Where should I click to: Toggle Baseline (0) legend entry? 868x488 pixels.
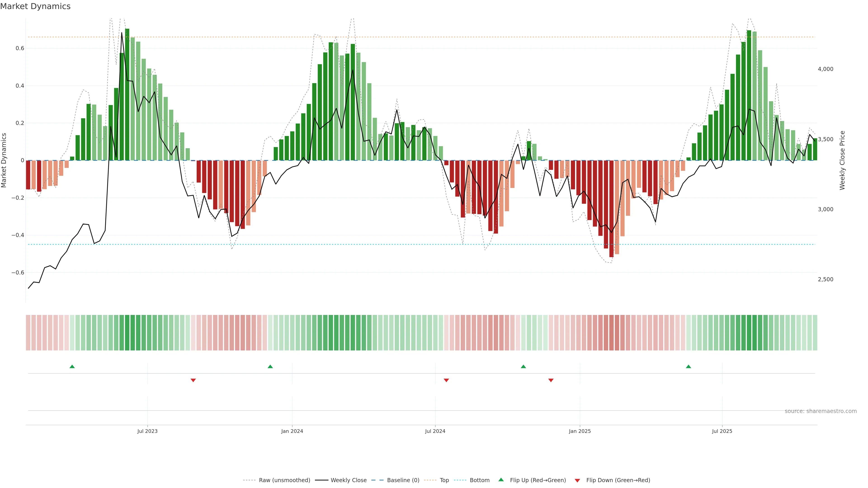point(403,480)
